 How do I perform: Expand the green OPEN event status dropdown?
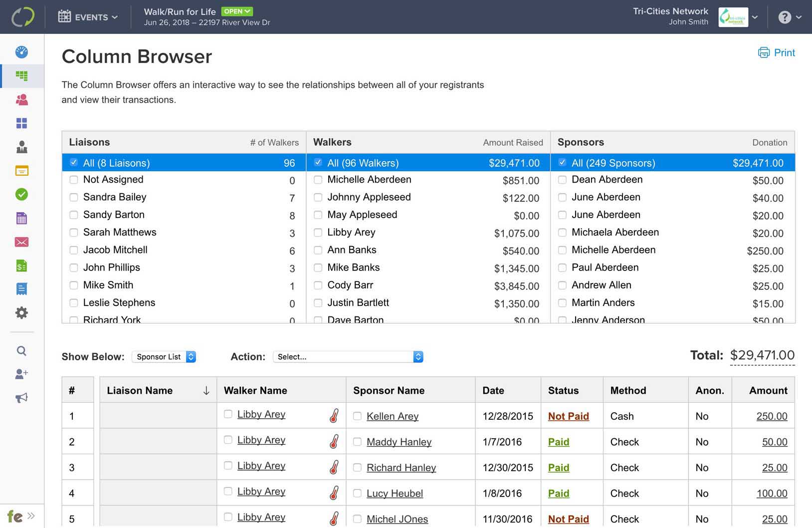(x=237, y=11)
